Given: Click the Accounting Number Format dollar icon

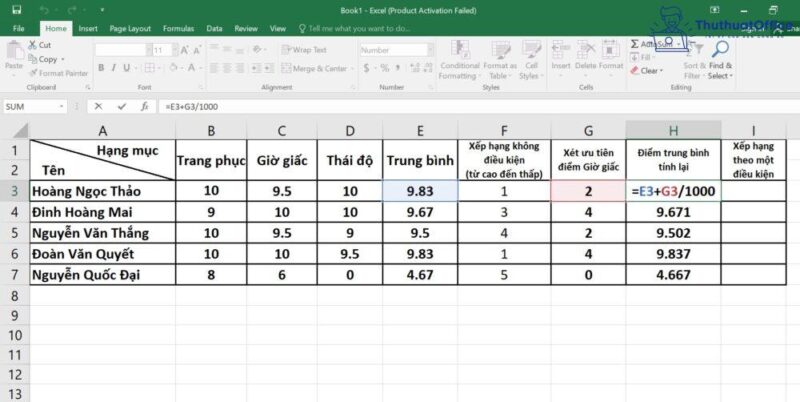Looking at the screenshot, I should coord(366,67).
